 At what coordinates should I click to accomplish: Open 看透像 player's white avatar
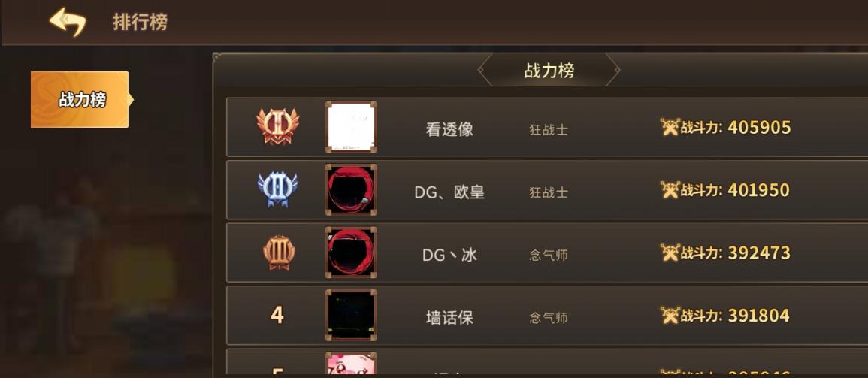(x=351, y=127)
